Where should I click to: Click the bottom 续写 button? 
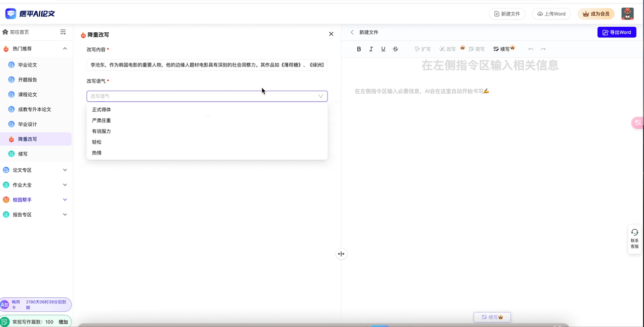[x=492, y=317]
